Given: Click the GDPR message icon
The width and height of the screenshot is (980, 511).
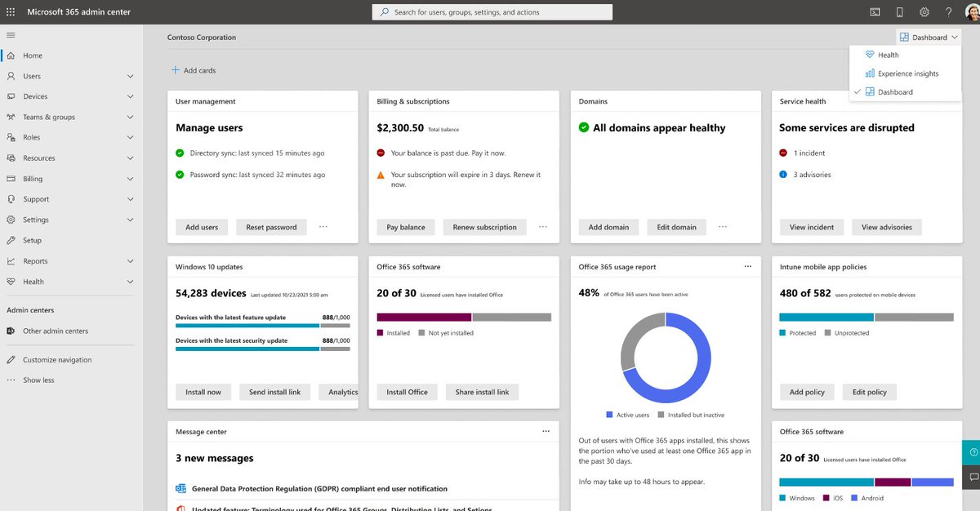Looking at the screenshot, I should [x=180, y=488].
